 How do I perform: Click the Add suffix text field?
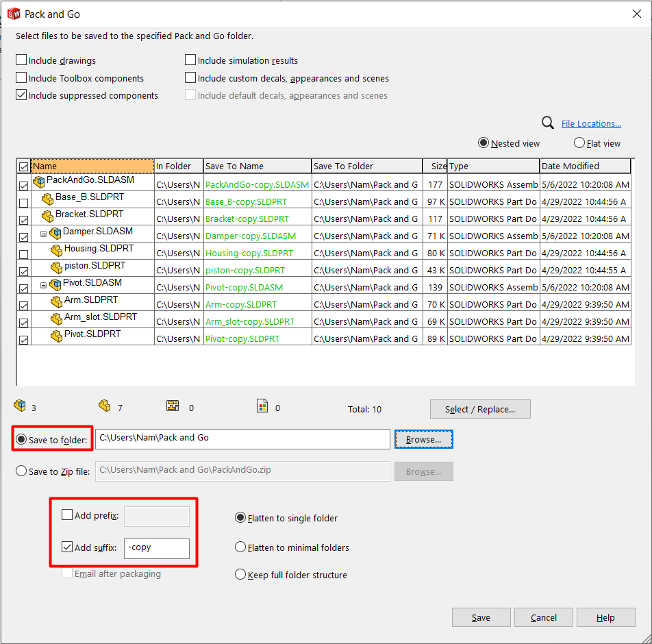pyautogui.click(x=157, y=548)
